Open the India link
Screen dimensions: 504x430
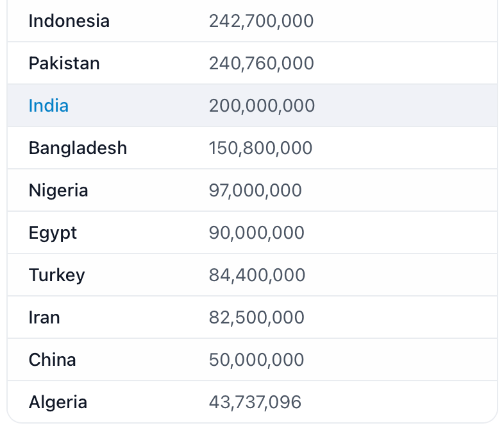pyautogui.click(x=49, y=105)
